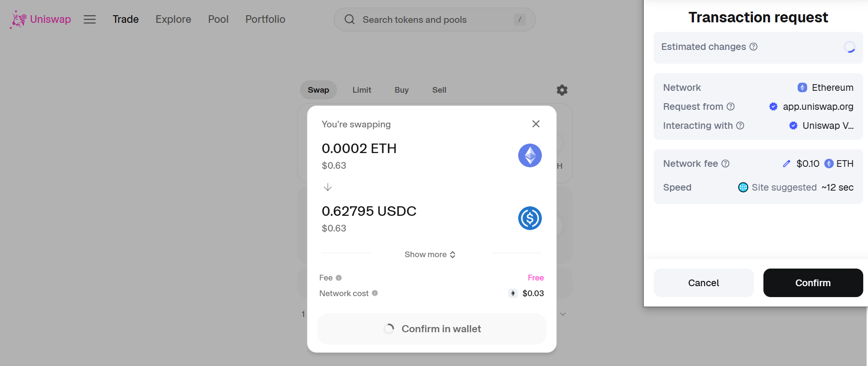Edit the network fee with the pencil icon
Viewport: 868px width, 366px height.
[x=787, y=163]
